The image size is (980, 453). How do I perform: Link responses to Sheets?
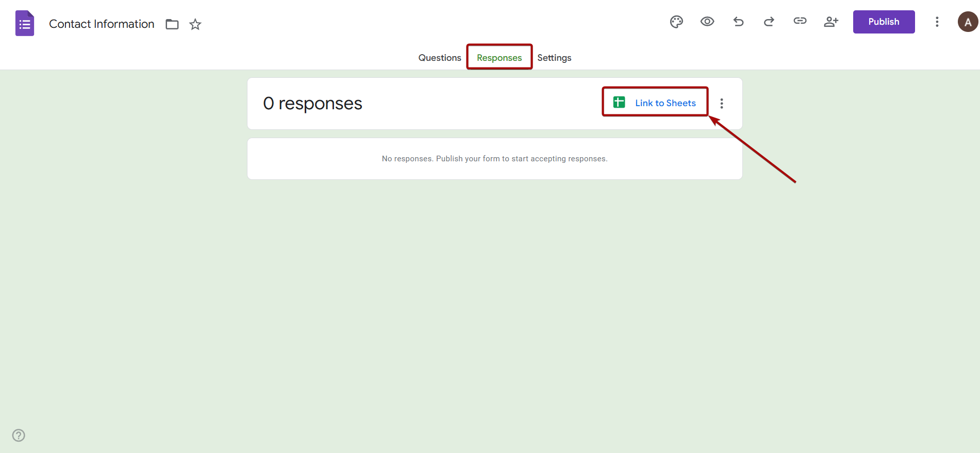pyautogui.click(x=655, y=103)
